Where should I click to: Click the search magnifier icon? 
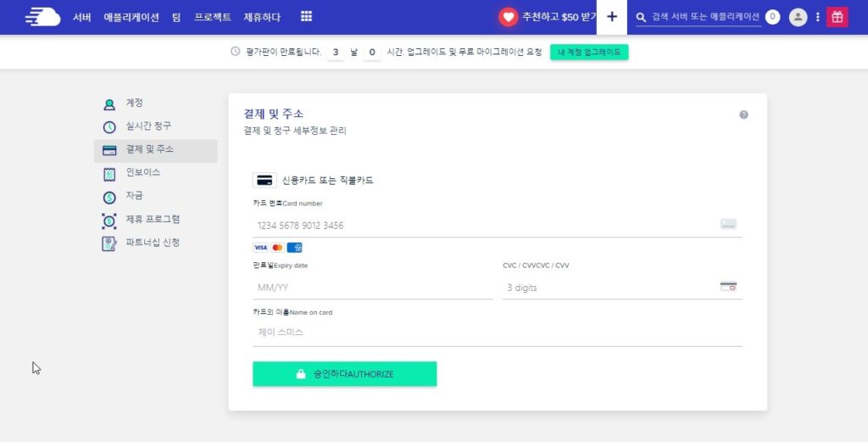(x=642, y=17)
